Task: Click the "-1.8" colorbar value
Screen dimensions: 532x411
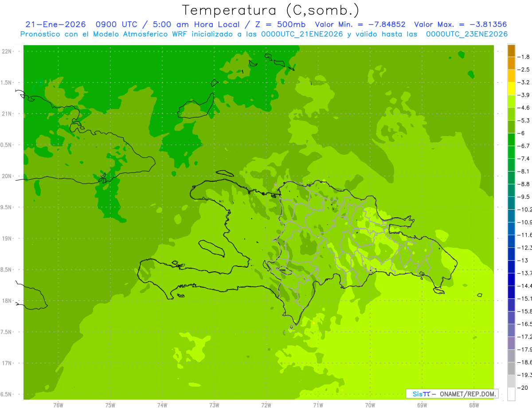Action: [524, 57]
